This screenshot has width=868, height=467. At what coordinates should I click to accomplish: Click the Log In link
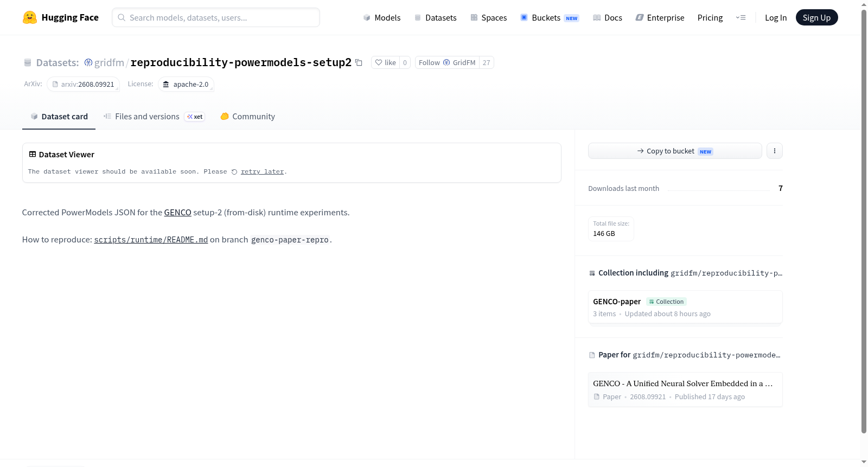[x=776, y=17]
